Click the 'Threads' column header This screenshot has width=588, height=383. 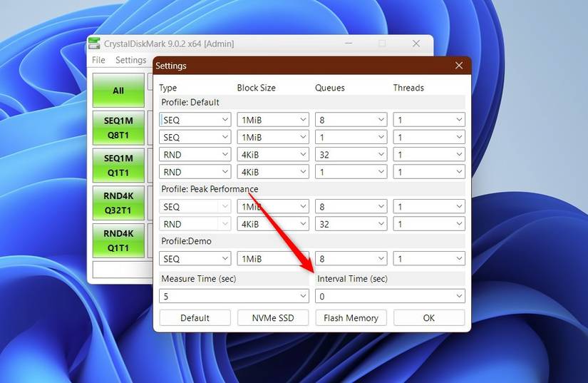(408, 88)
